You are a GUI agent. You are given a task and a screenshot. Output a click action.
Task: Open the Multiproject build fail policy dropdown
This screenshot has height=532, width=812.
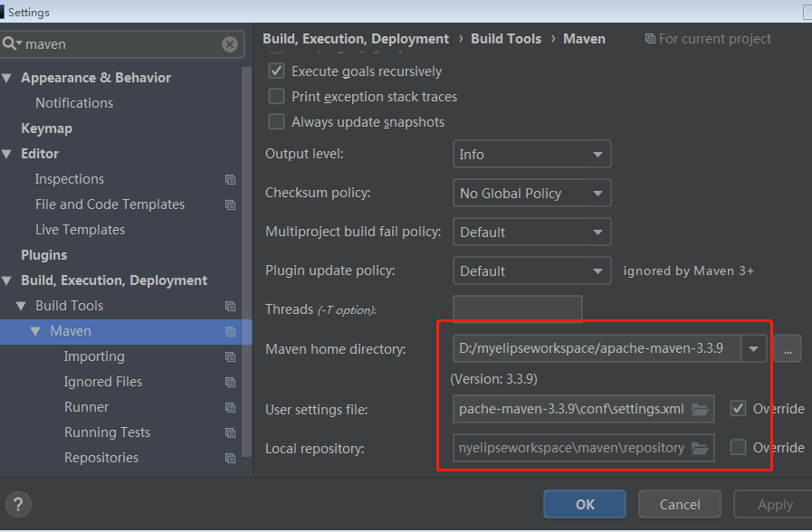(532, 232)
